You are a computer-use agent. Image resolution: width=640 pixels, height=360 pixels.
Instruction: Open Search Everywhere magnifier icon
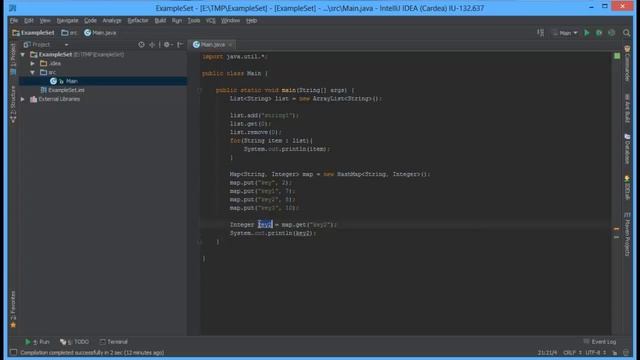(x=627, y=33)
